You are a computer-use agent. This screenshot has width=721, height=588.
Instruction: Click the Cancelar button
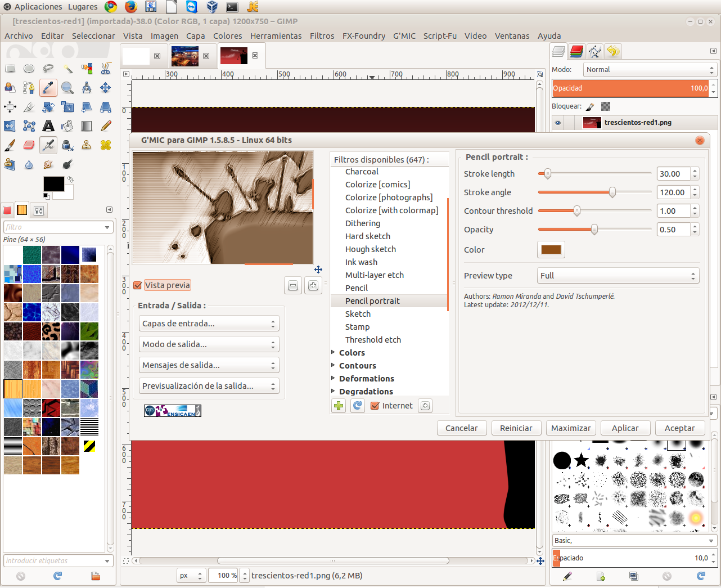pyautogui.click(x=462, y=428)
